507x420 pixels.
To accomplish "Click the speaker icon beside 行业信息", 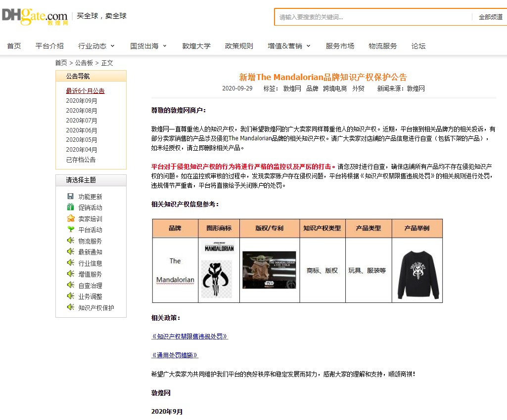I will [x=71, y=263].
